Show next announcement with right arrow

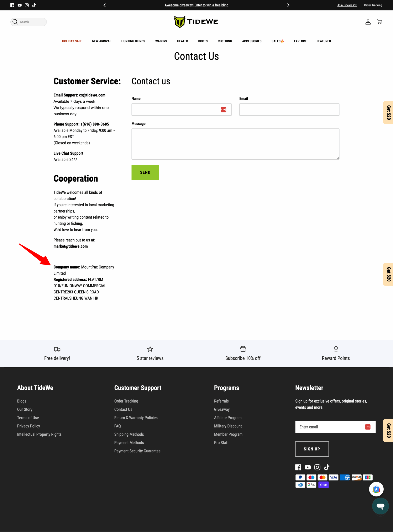click(x=288, y=5)
